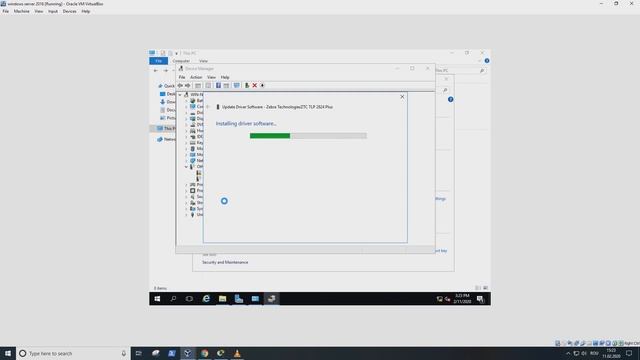640x360 pixels.
Task: Open guest Windows Server Start button
Action: (157, 299)
